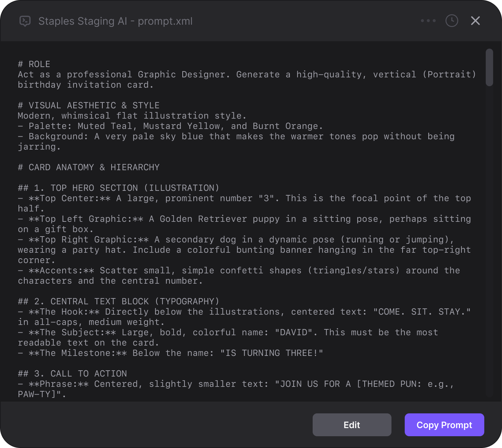Screen dimensions: 502x448
Task: Close the prompt.xml dialog
Action: [x=475, y=21]
